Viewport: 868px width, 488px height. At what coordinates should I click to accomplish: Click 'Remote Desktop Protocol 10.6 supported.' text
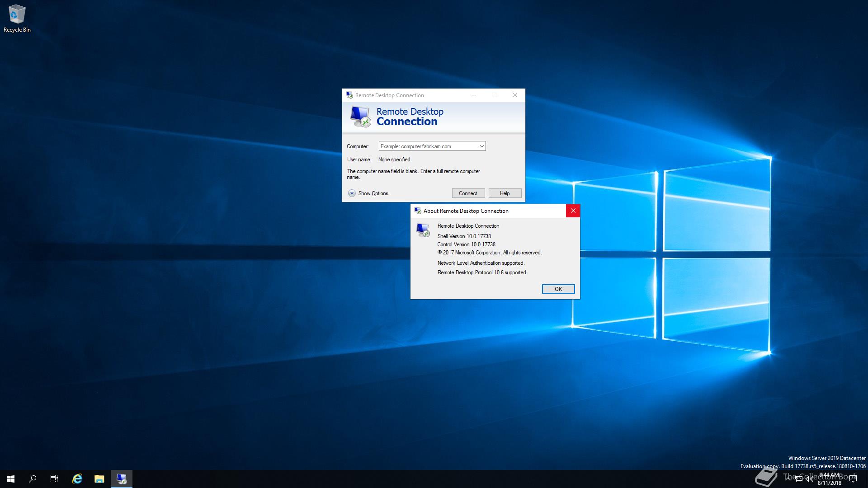pyautogui.click(x=482, y=272)
